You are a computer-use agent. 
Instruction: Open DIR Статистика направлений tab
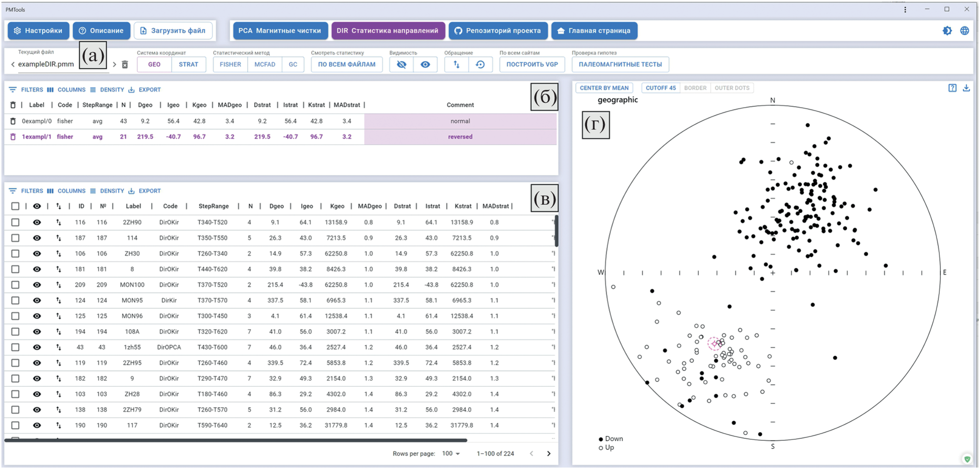pos(388,31)
